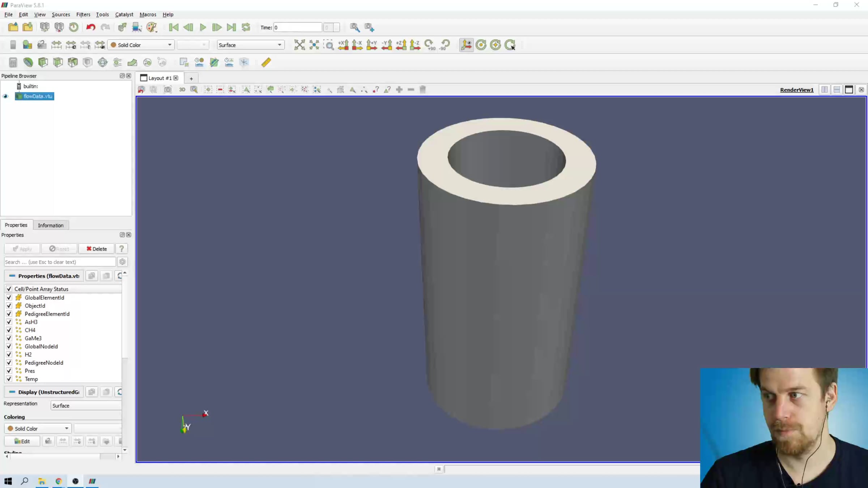Open the Surface representation dropdown in toolbar
The width and height of the screenshot is (868, 488).
click(x=250, y=45)
